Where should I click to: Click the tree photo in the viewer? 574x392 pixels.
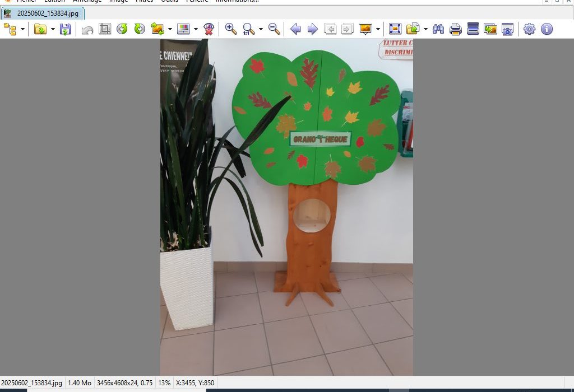click(286, 207)
